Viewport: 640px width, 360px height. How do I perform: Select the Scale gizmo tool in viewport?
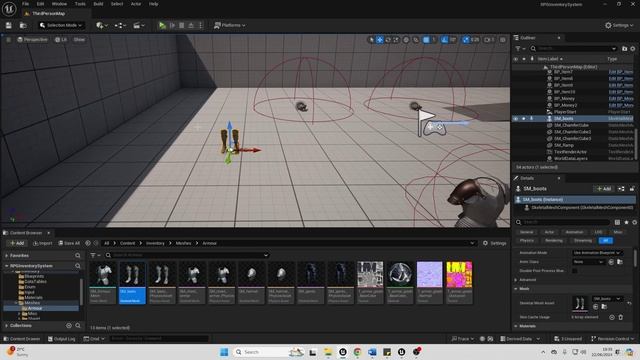(x=396, y=40)
